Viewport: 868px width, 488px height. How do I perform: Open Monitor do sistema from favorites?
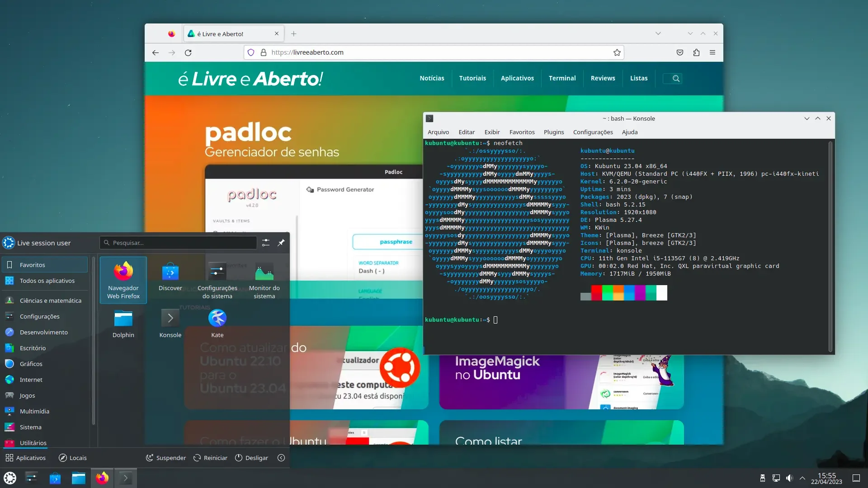[x=264, y=280]
